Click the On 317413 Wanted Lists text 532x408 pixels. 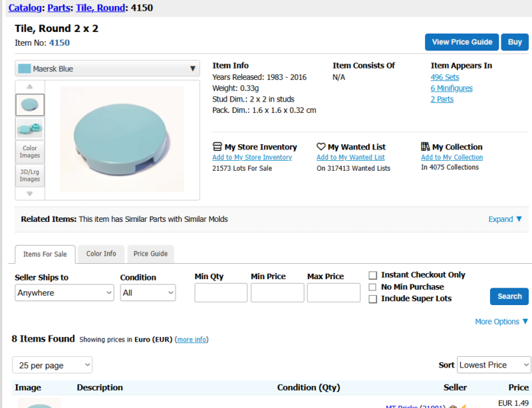tap(354, 168)
